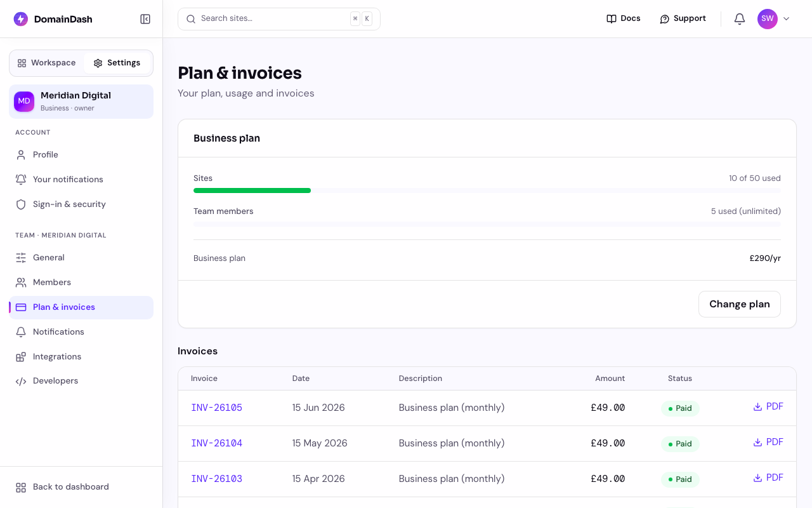
Task: Click the Date column header
Action: coord(301,378)
